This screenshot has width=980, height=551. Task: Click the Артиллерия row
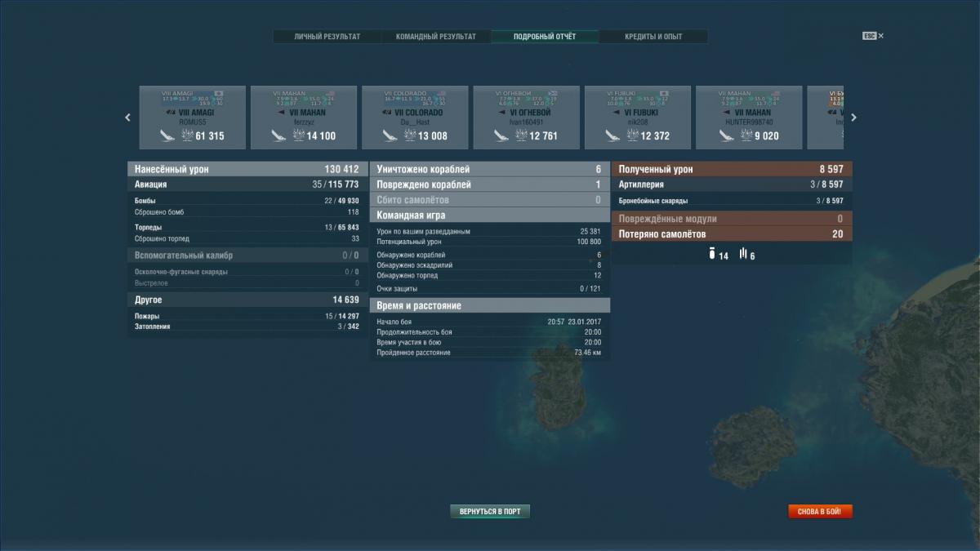point(732,184)
